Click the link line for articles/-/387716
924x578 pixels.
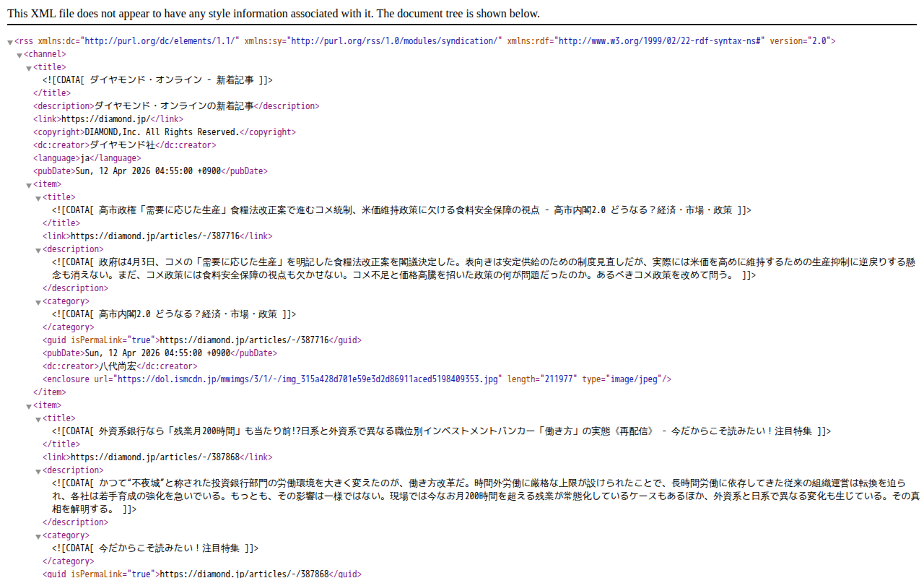157,236
